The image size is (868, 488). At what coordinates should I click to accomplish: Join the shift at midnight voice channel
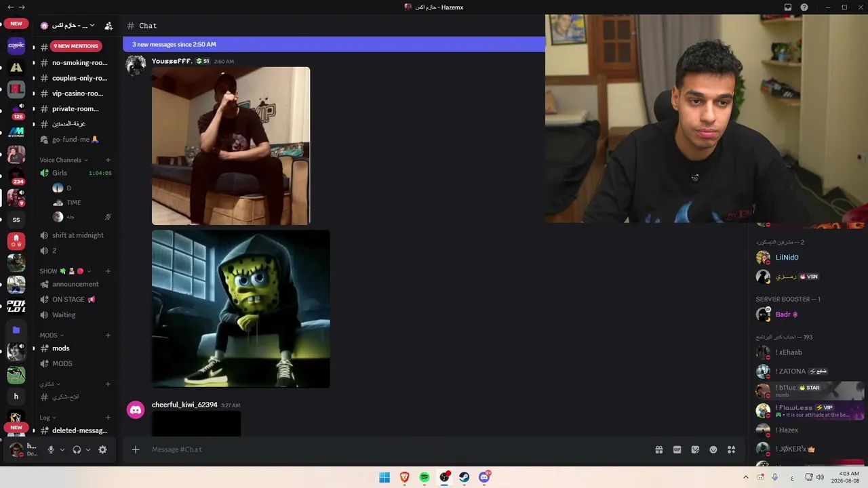(x=75, y=235)
